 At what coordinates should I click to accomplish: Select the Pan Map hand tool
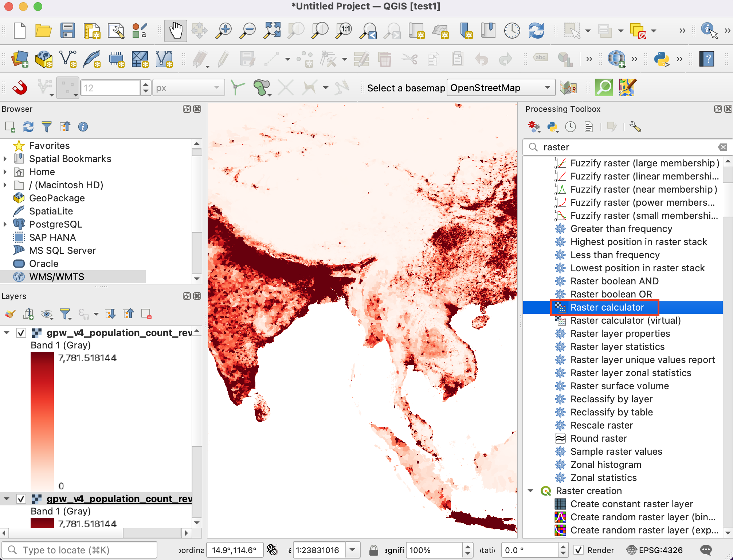pyautogui.click(x=176, y=31)
